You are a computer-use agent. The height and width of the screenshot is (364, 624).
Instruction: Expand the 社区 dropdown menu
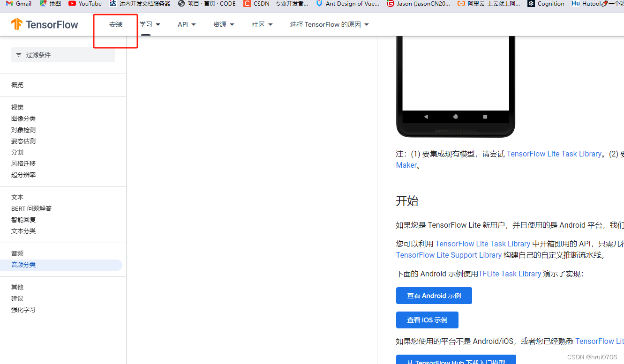point(262,24)
